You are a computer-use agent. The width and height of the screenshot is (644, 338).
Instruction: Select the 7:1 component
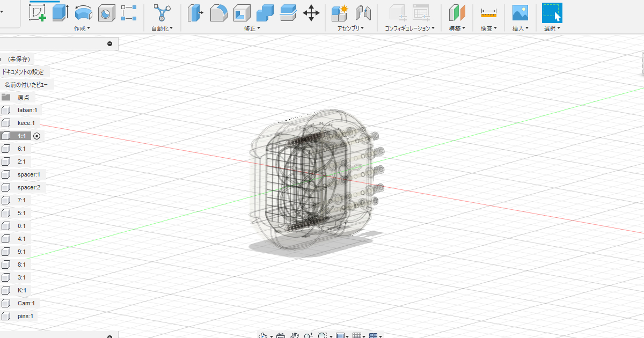click(x=21, y=200)
